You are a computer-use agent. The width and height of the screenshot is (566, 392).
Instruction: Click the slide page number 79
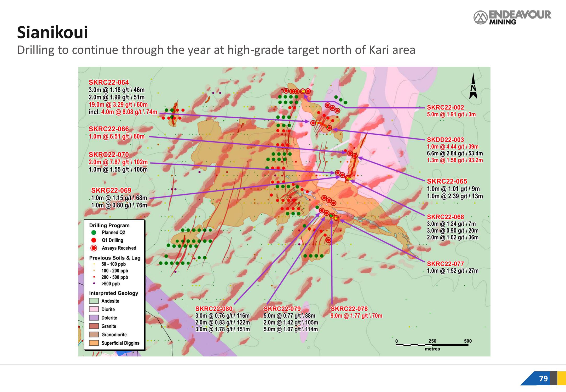543,378
